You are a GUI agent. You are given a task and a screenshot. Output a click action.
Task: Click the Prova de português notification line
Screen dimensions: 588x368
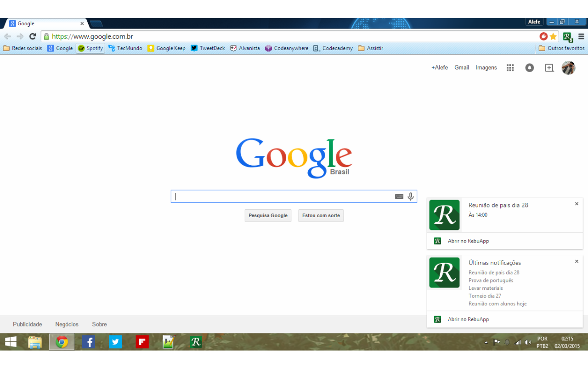coord(491,281)
